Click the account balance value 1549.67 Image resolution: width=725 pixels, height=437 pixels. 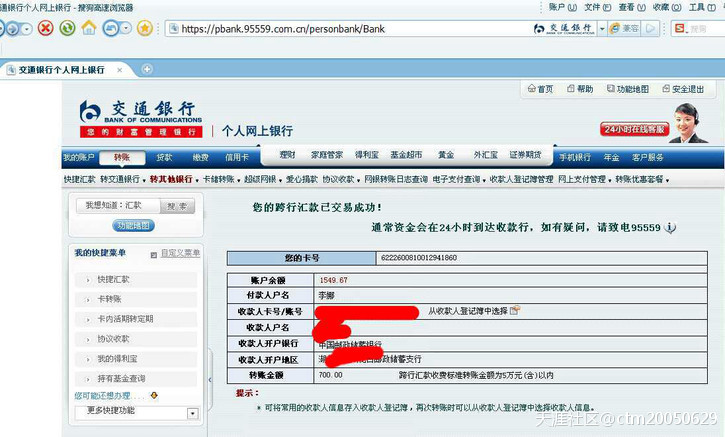click(333, 280)
